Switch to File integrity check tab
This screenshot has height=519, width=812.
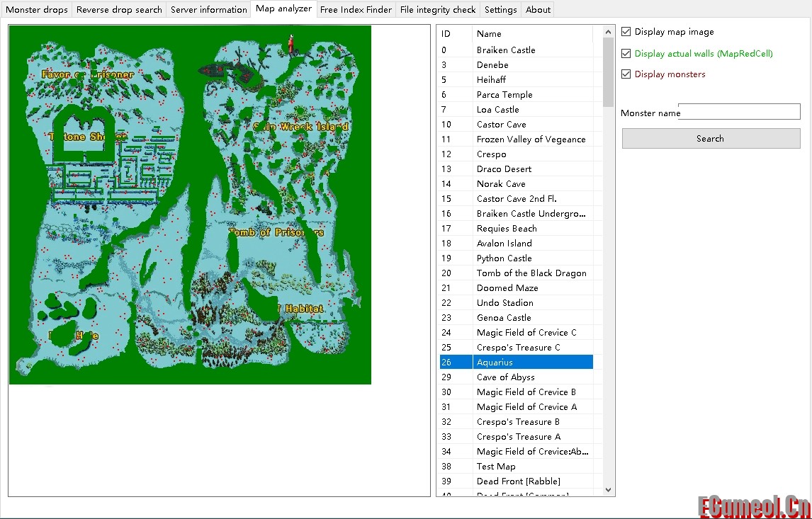coord(438,10)
